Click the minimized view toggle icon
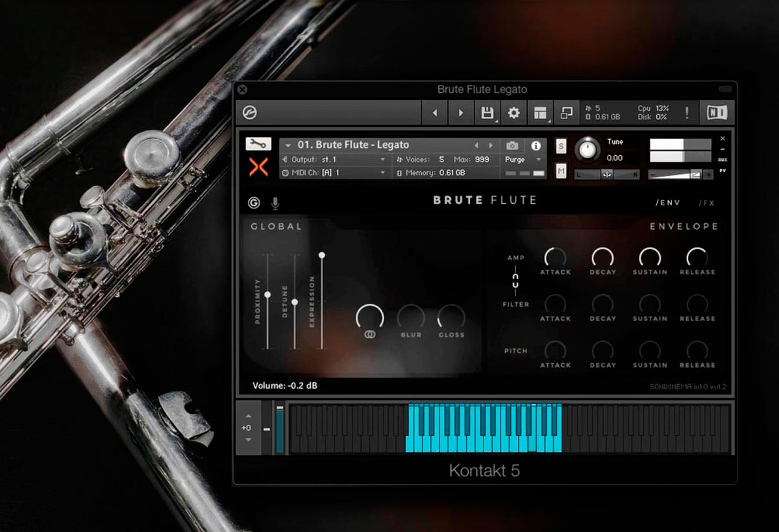Viewport: 779px width, 532px height. pos(567,113)
